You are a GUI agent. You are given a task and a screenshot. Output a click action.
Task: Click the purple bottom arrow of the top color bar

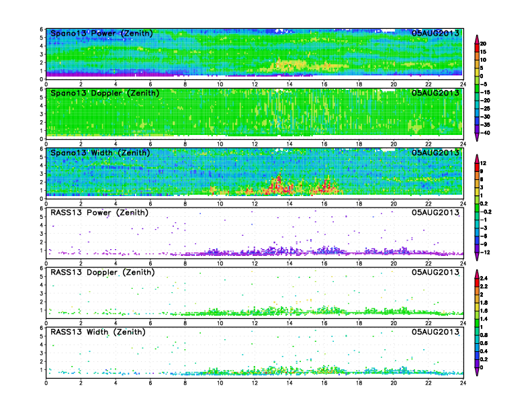pos(477,137)
